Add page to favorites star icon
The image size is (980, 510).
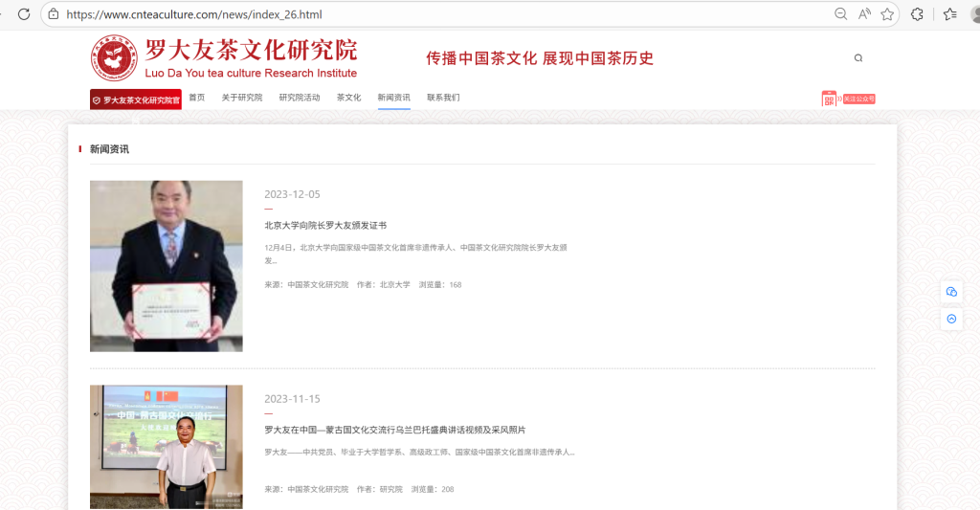click(887, 14)
